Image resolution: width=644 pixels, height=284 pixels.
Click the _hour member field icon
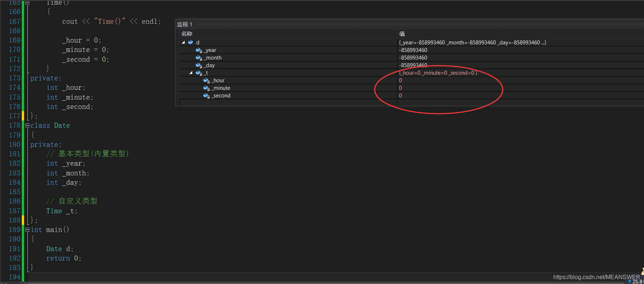(x=206, y=80)
